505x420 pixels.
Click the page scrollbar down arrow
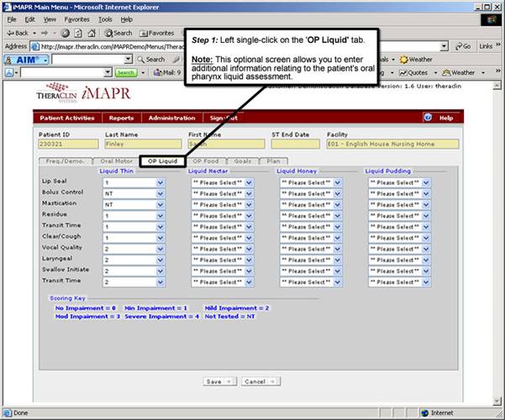pyautogui.click(x=497, y=401)
